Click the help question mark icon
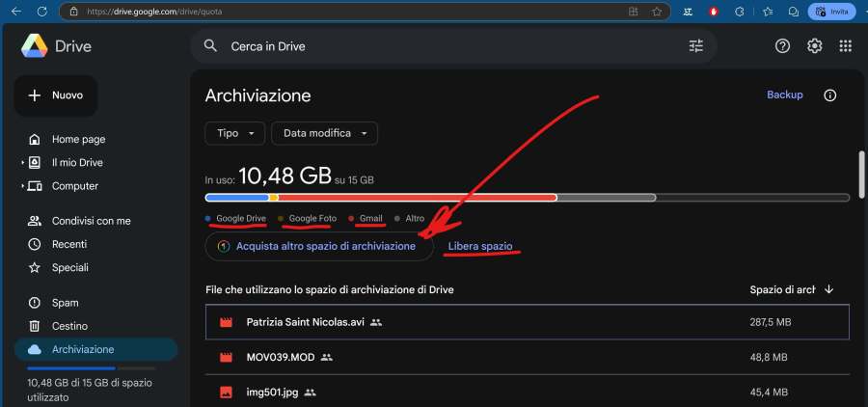This screenshot has width=868, height=407. (x=782, y=46)
